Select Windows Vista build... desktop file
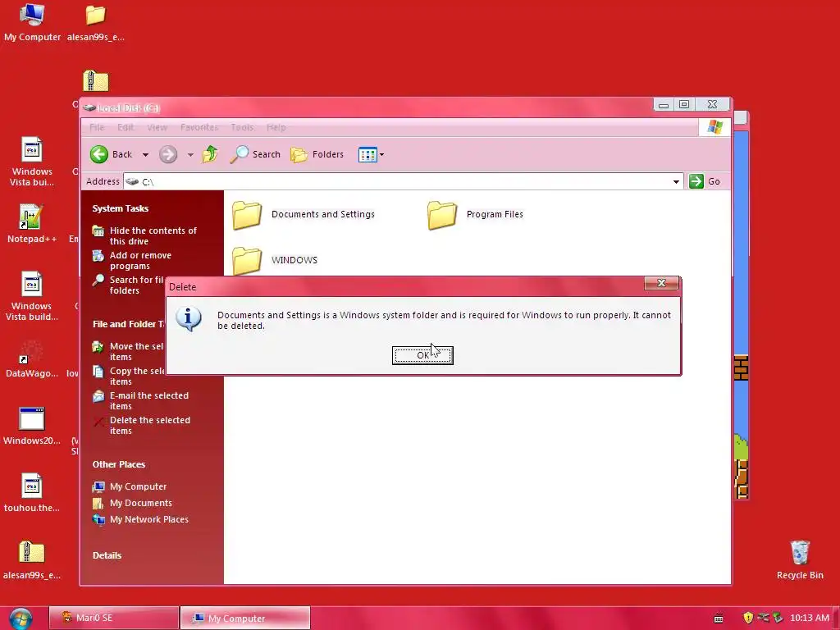This screenshot has width=840, height=630. click(32, 296)
